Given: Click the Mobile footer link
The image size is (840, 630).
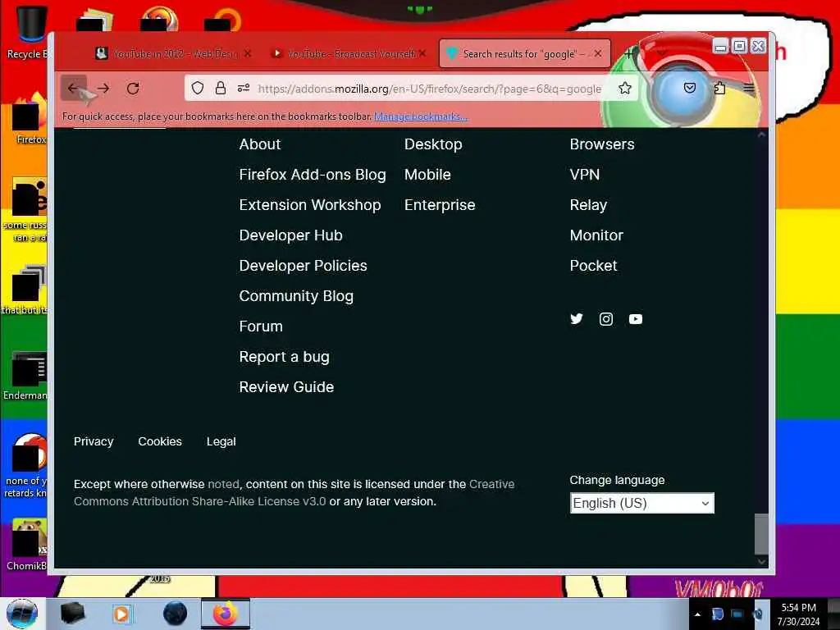Looking at the screenshot, I should [427, 175].
